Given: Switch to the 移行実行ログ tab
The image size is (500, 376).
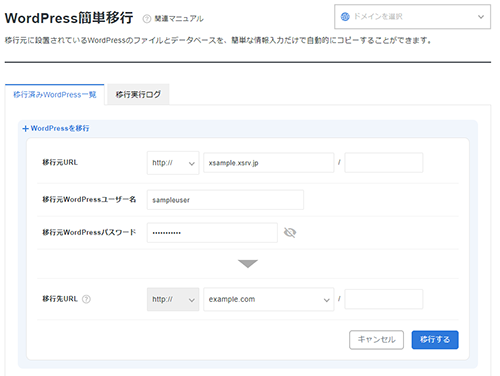Looking at the screenshot, I should click(x=138, y=95).
